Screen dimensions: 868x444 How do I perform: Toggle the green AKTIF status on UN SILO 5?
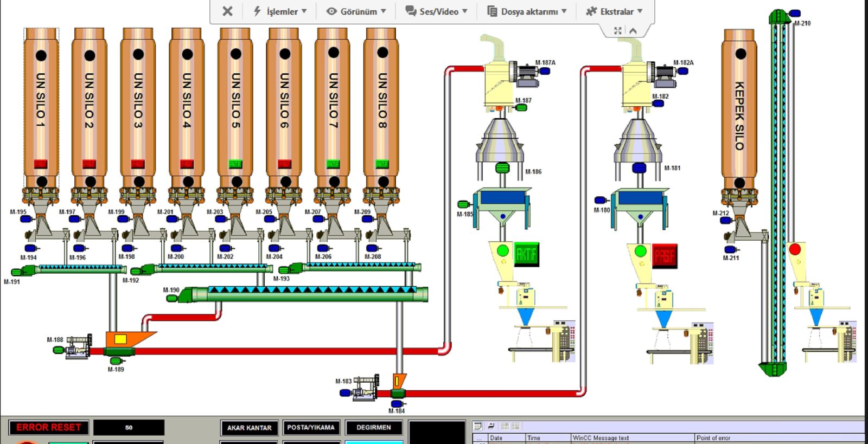[x=235, y=164]
